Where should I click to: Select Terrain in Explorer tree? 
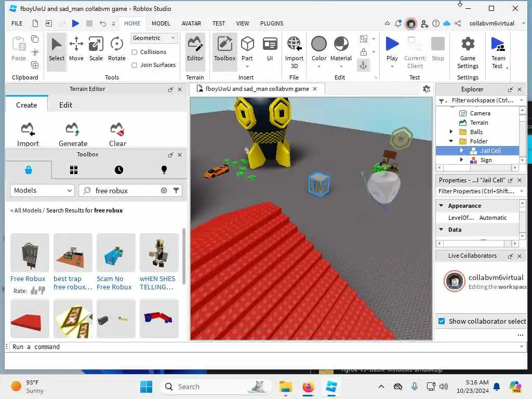(478, 123)
